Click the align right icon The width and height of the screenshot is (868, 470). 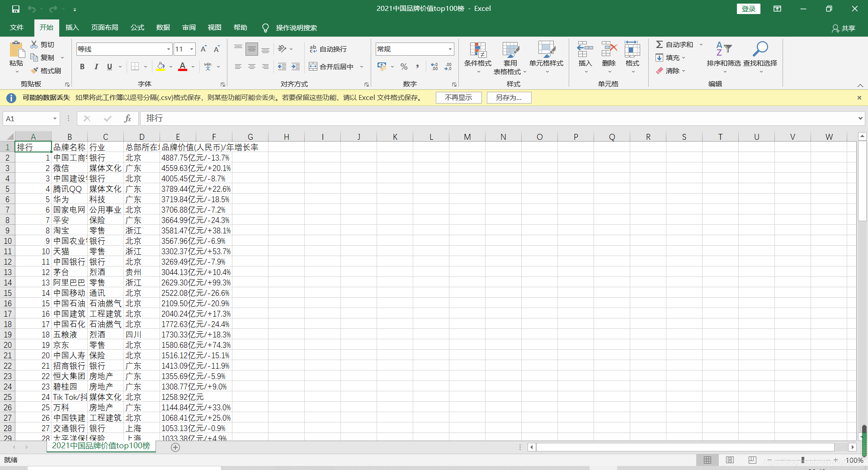265,66
